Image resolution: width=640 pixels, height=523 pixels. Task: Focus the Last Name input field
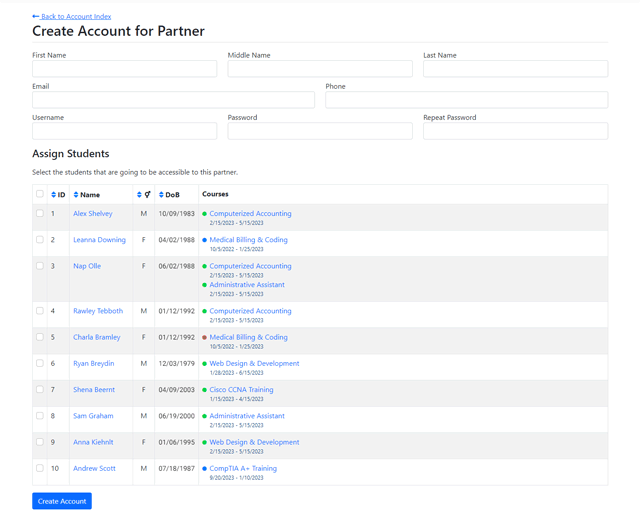pyautogui.click(x=516, y=69)
